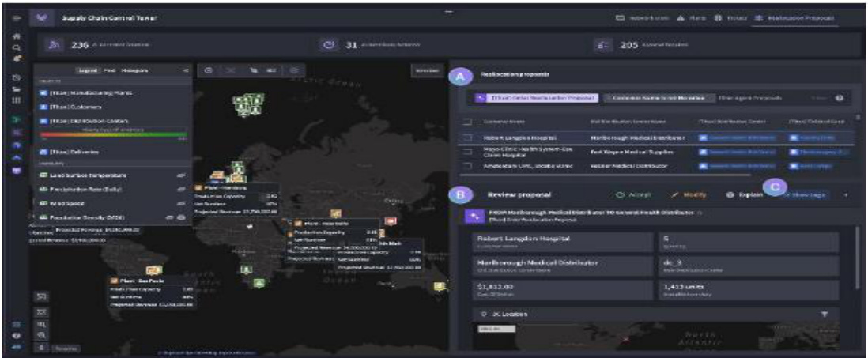Image resolution: width=868 pixels, height=358 pixels.
Task: Accept the reviewed proposal
Action: click(x=633, y=194)
